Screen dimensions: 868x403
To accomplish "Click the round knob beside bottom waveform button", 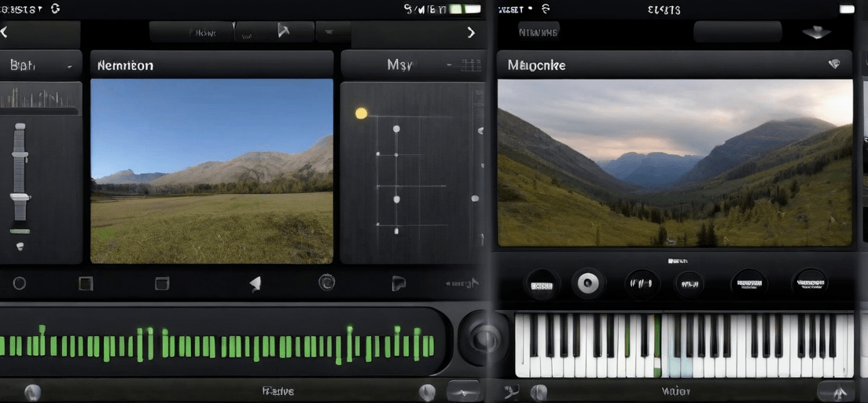I will point(427,392).
